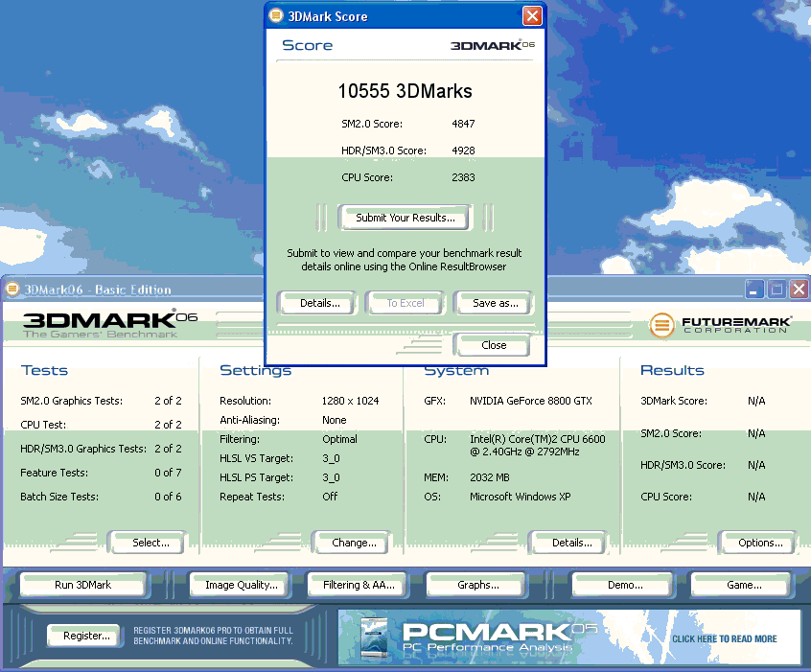Viewport: 811px width, 672px height.
Task: Click the Tests section heading
Action: (x=44, y=370)
